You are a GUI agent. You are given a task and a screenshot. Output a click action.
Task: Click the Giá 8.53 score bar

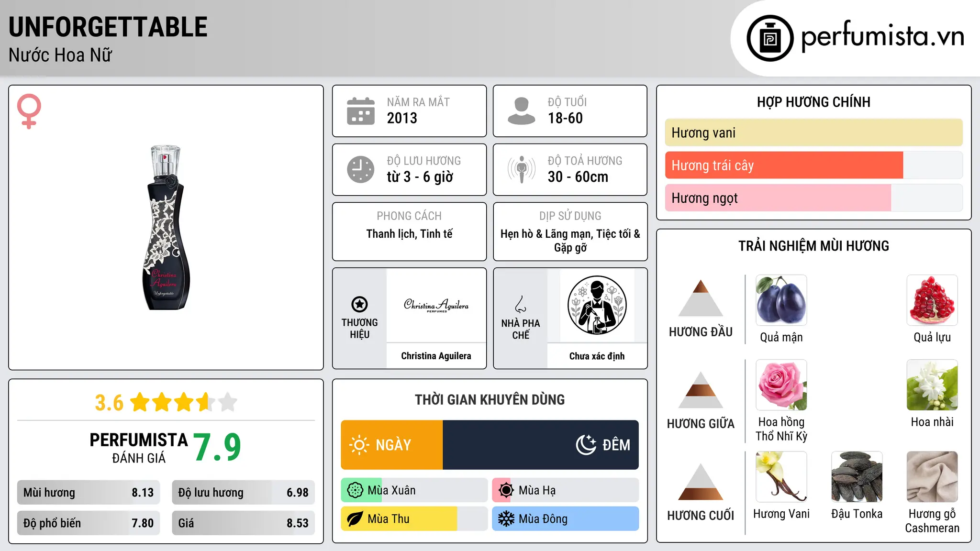[244, 523]
